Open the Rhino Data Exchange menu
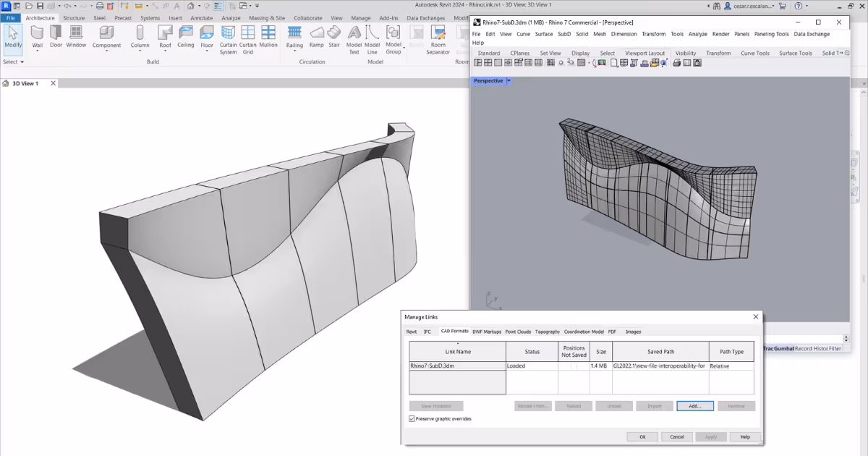 pos(812,34)
